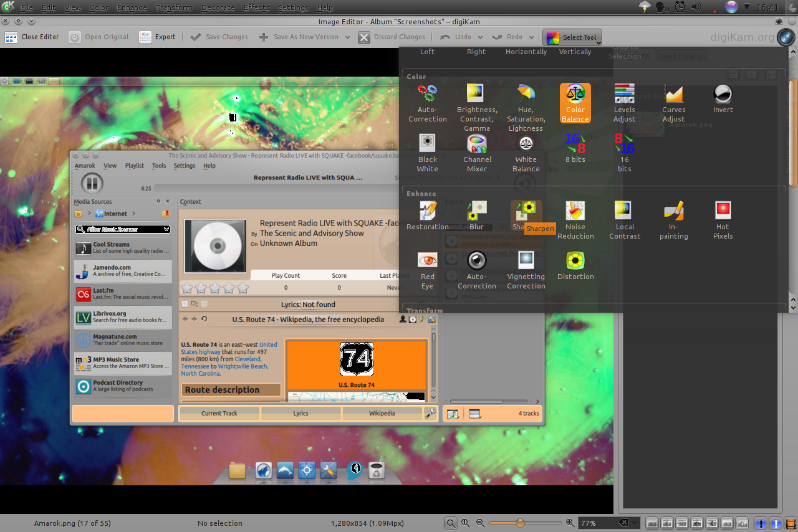Toggle color managed view filmstrip icon
Image resolution: width=798 pixels, height=532 pixels.
[791, 523]
